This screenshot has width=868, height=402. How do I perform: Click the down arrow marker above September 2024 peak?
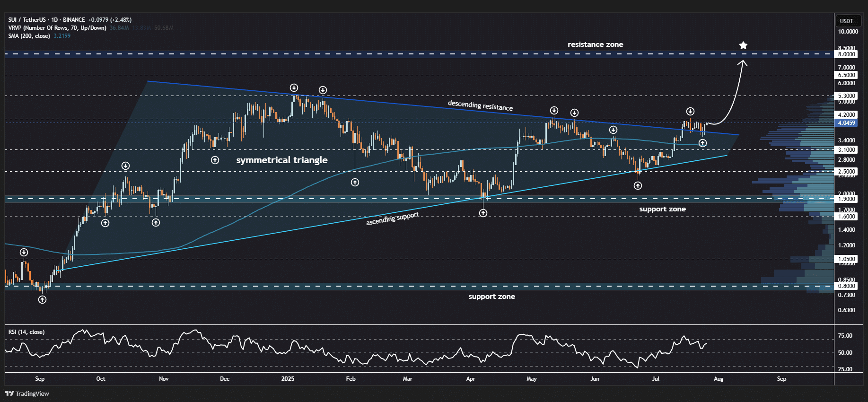pyautogui.click(x=24, y=253)
